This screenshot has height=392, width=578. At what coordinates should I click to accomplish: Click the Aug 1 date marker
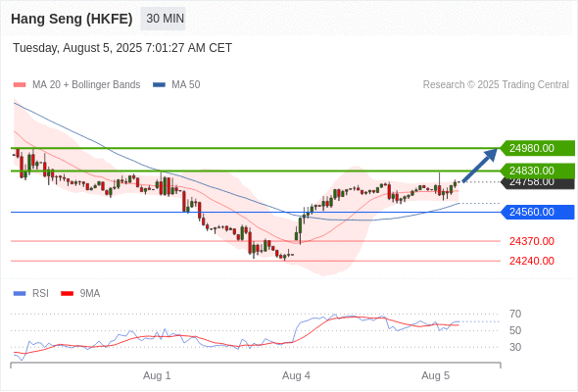click(157, 375)
